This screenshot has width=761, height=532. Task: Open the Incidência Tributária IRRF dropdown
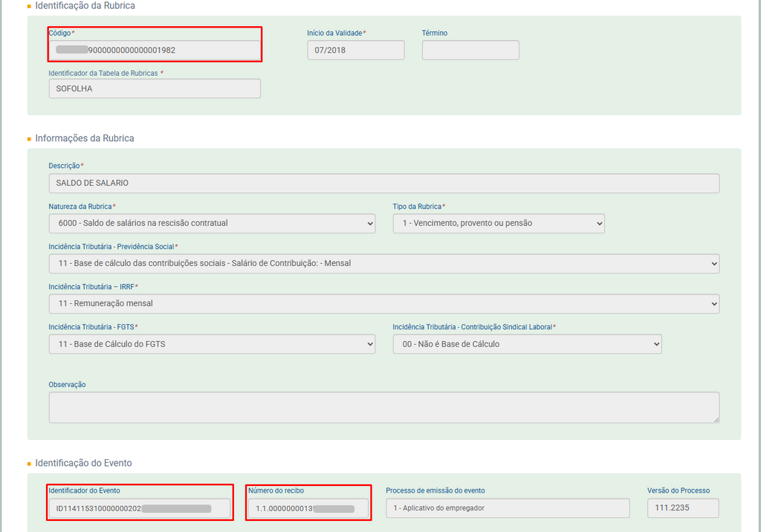click(x=383, y=303)
